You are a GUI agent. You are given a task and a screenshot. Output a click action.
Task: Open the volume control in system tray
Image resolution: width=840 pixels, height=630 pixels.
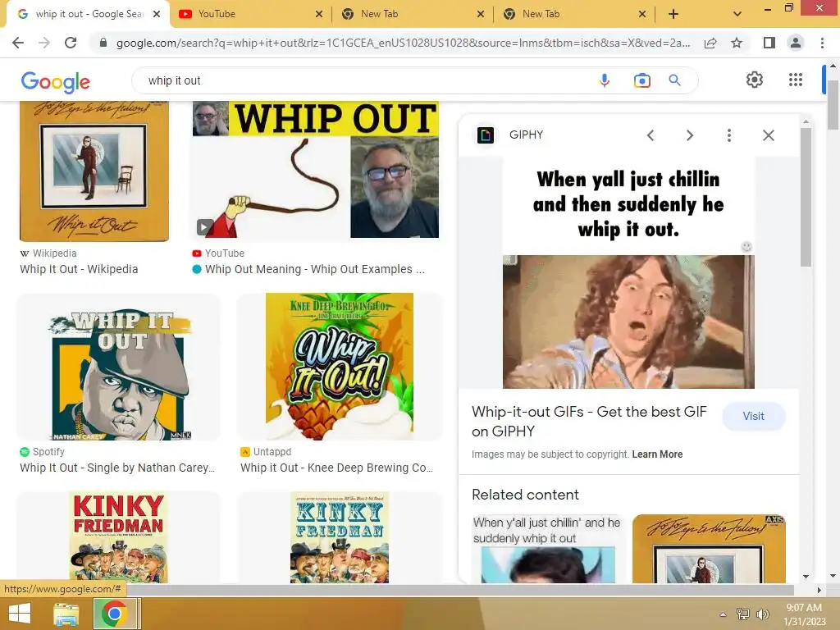click(x=762, y=614)
